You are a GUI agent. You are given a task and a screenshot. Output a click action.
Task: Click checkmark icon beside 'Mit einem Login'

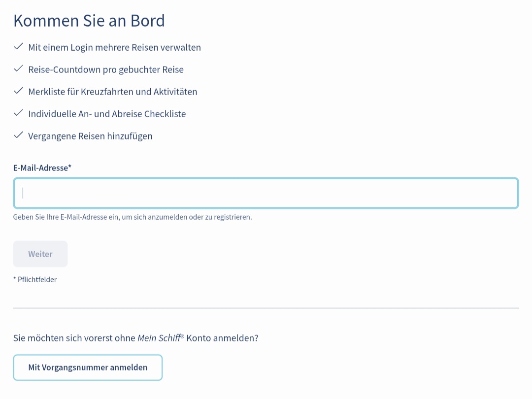(19, 47)
